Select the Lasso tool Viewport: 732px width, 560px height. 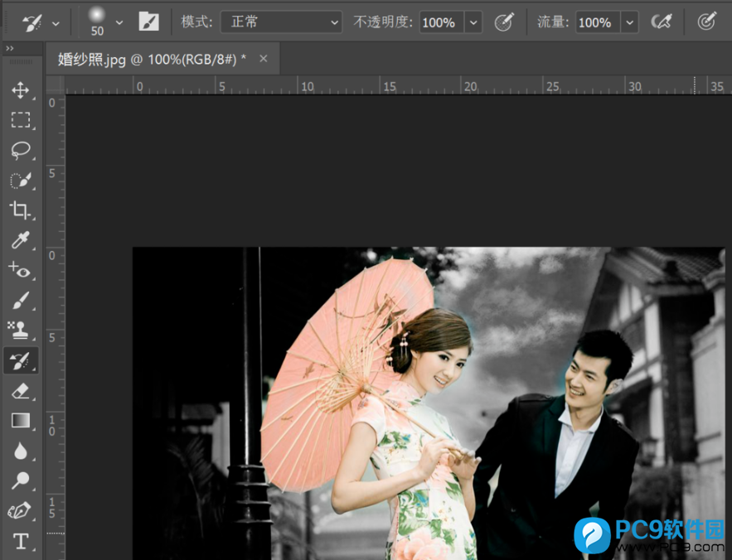21,150
